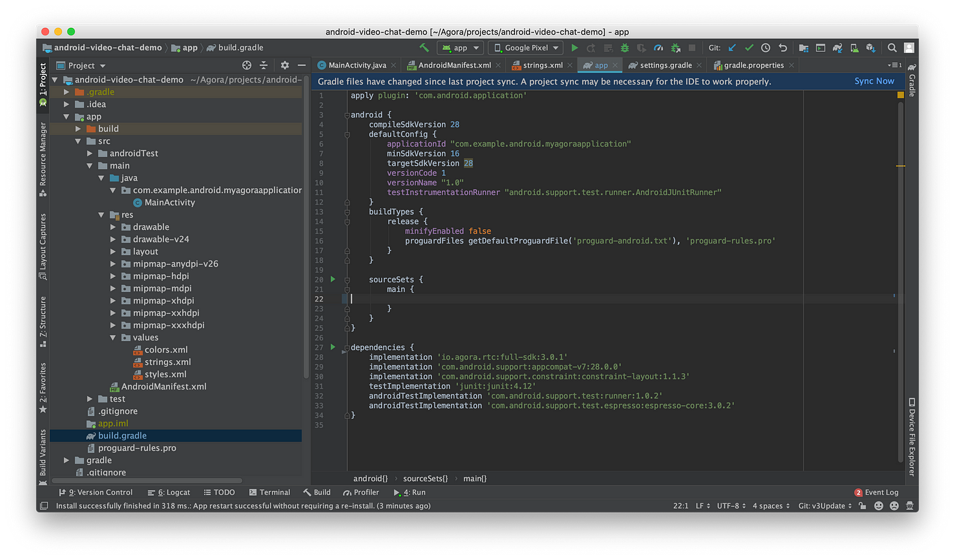Open the Event Log
The image size is (955, 560).
click(x=877, y=492)
